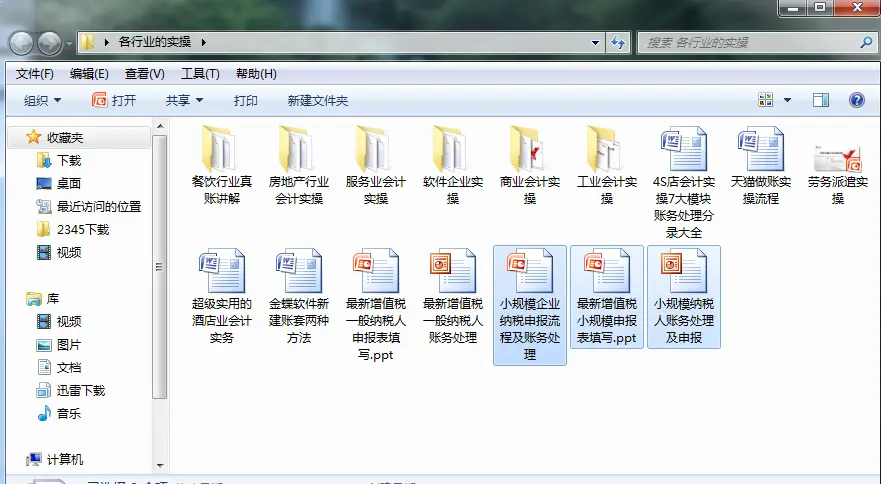This screenshot has width=881, height=484.
Task: Open the 查看(V) menu
Action: click(x=144, y=74)
